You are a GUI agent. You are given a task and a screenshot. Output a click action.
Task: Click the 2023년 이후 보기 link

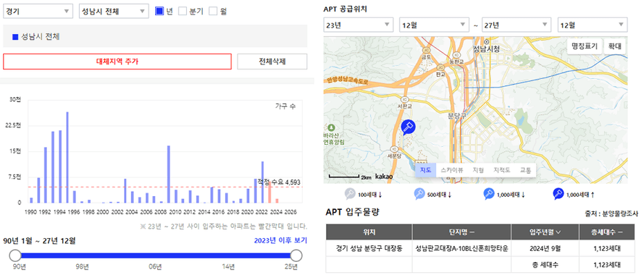click(x=280, y=241)
